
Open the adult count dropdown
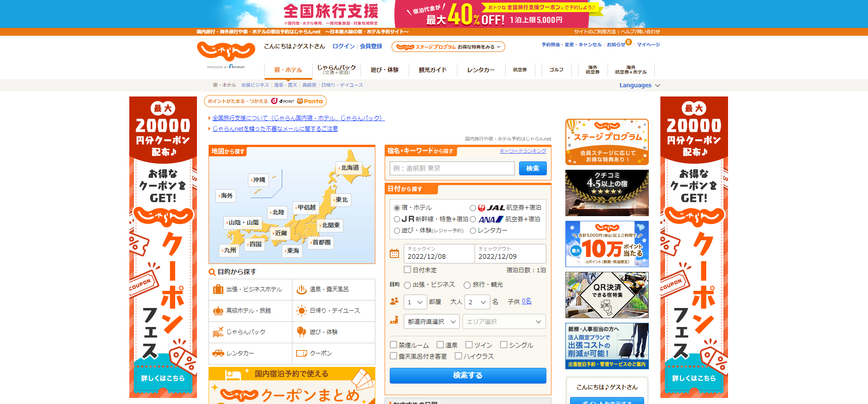pyautogui.click(x=477, y=302)
